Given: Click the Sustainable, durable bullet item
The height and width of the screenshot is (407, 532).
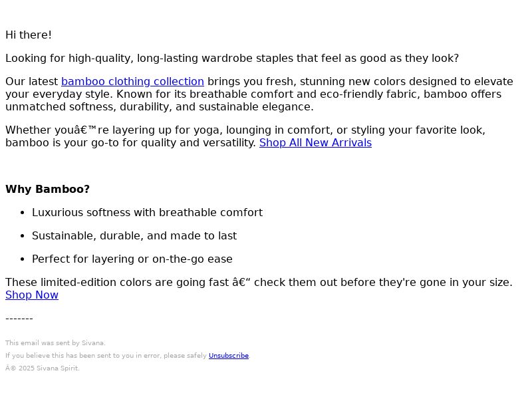Looking at the screenshot, I should pyautogui.click(x=134, y=236).
